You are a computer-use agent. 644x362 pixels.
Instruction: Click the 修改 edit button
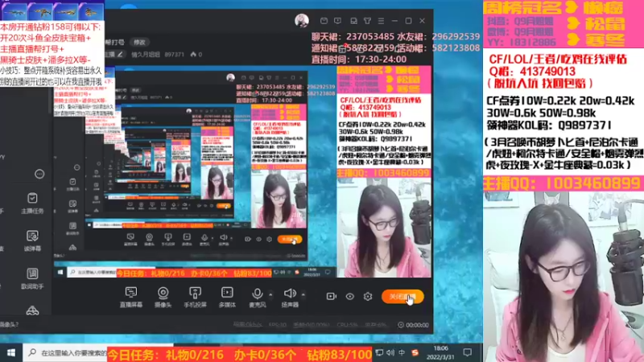[x=139, y=43]
